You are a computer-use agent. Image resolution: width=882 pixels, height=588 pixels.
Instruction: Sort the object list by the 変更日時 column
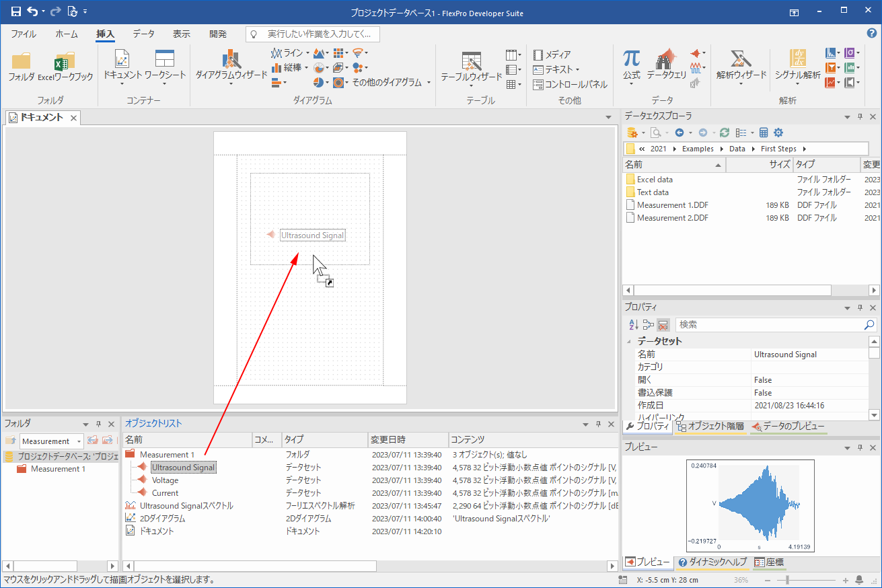408,439
